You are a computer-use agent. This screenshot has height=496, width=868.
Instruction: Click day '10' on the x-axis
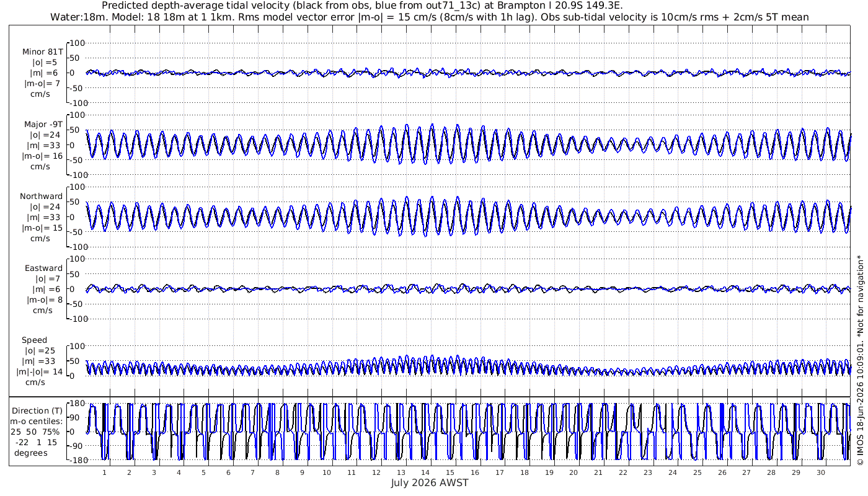pyautogui.click(x=327, y=472)
